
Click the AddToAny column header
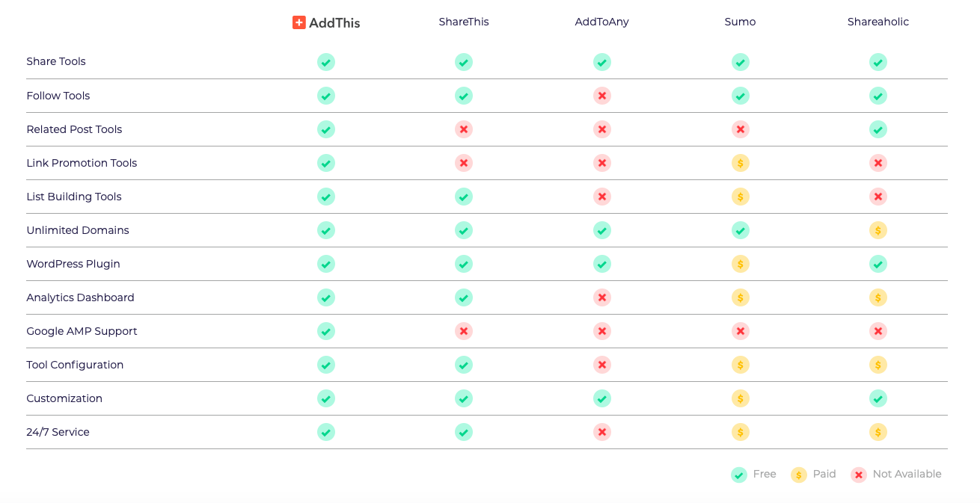[602, 22]
